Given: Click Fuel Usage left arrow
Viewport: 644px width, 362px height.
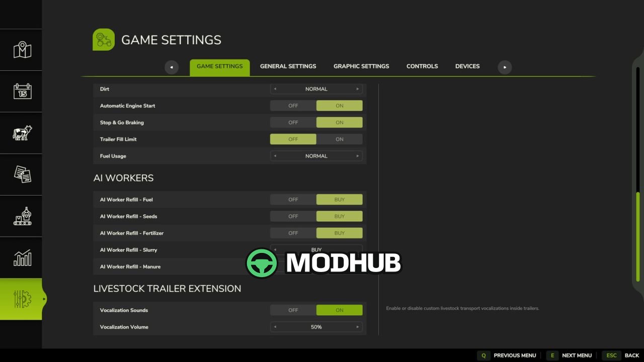Looking at the screenshot, I should coord(275,156).
